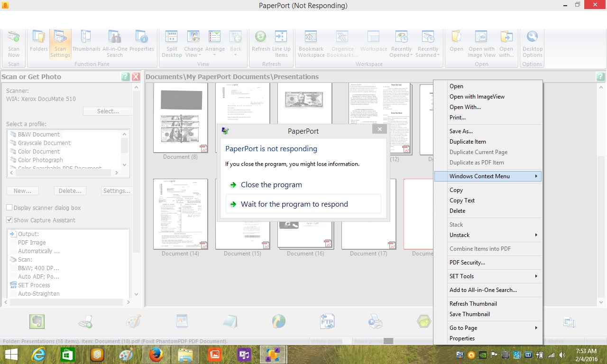Image resolution: width=607 pixels, height=364 pixels.
Task: Select the Color Photograph profile
Action: point(40,160)
